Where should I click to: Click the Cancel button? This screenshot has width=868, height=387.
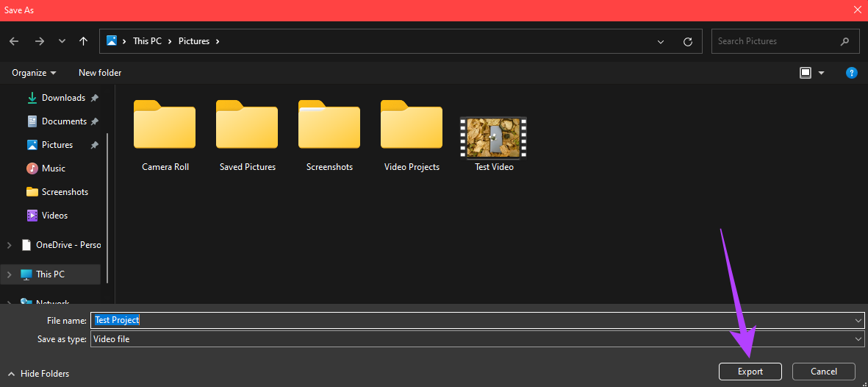824,372
